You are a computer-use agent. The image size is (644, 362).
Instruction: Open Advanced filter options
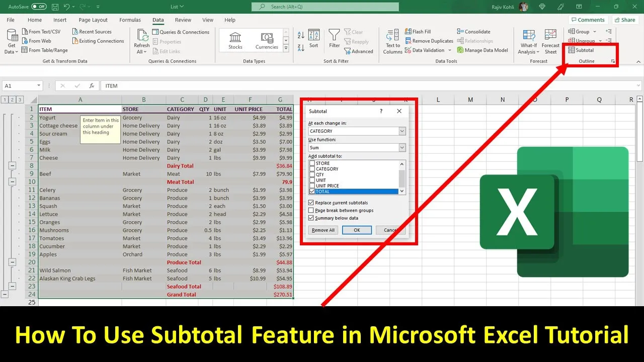tap(359, 51)
